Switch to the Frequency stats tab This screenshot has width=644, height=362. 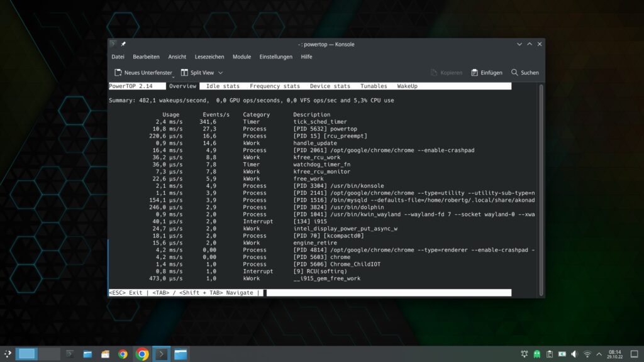[275, 86]
